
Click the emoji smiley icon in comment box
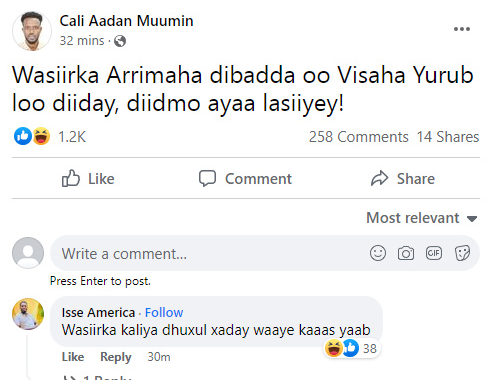click(378, 253)
